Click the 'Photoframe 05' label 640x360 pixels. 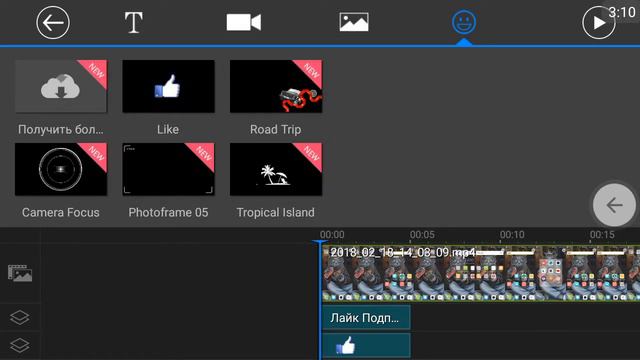pos(168,212)
